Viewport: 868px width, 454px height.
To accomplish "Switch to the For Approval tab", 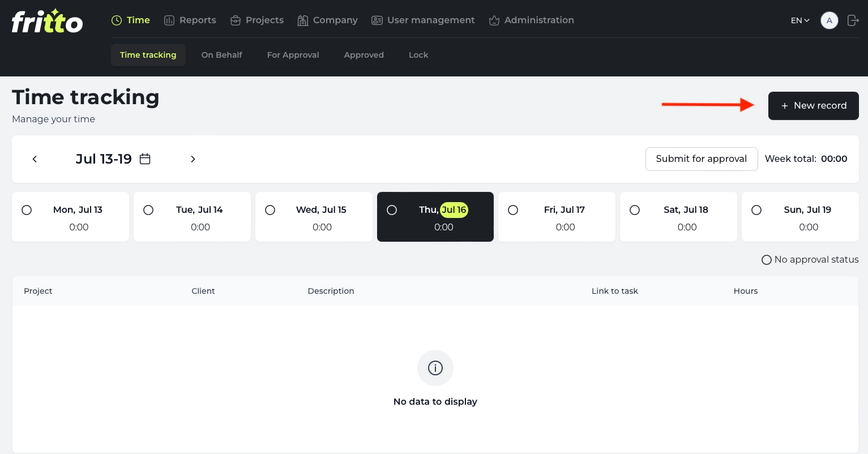I will (293, 55).
